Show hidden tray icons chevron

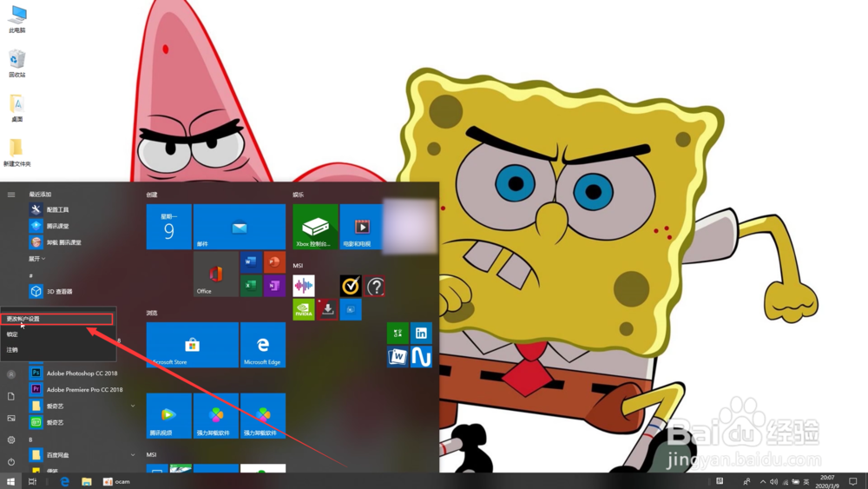pos(763,482)
